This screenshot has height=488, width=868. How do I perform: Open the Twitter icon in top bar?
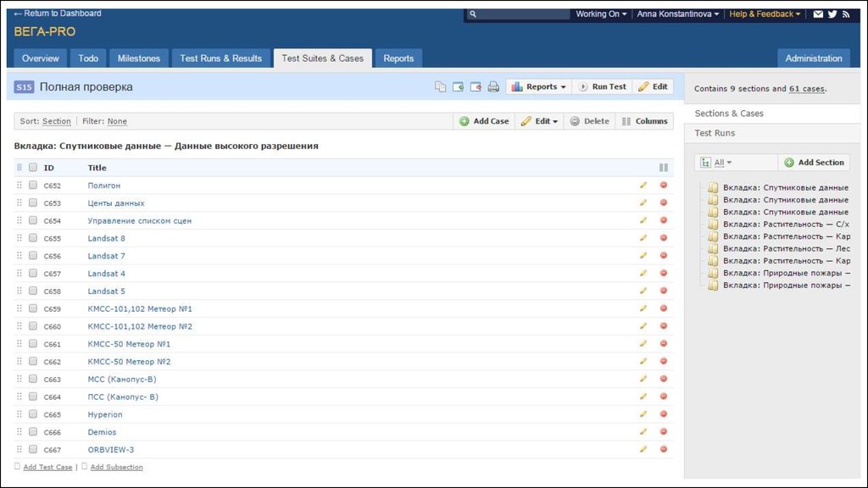pos(832,14)
